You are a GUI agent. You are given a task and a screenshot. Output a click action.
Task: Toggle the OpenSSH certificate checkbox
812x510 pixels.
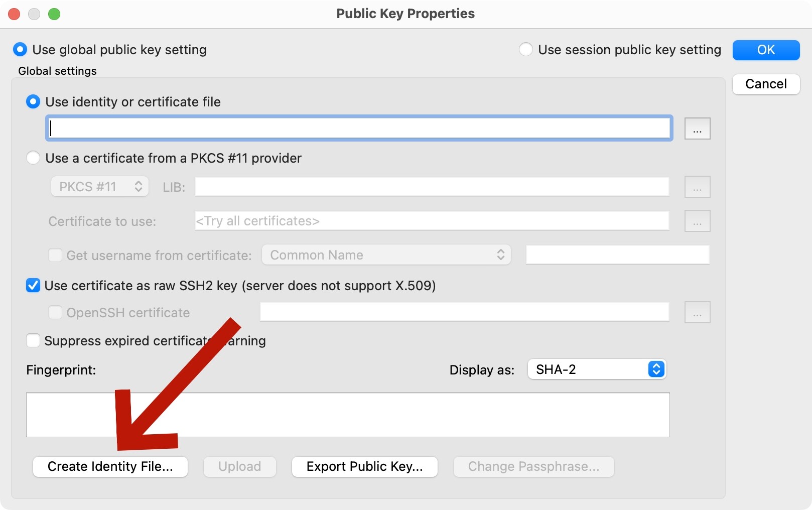55,313
